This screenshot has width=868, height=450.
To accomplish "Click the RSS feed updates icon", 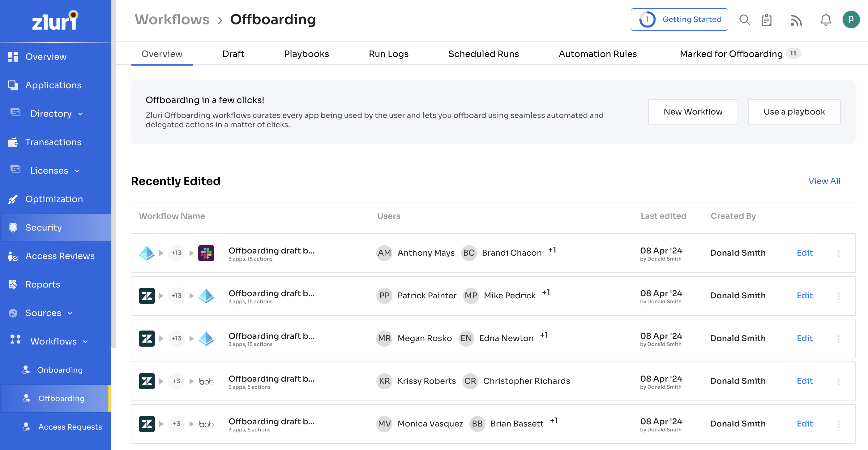I will point(796,20).
